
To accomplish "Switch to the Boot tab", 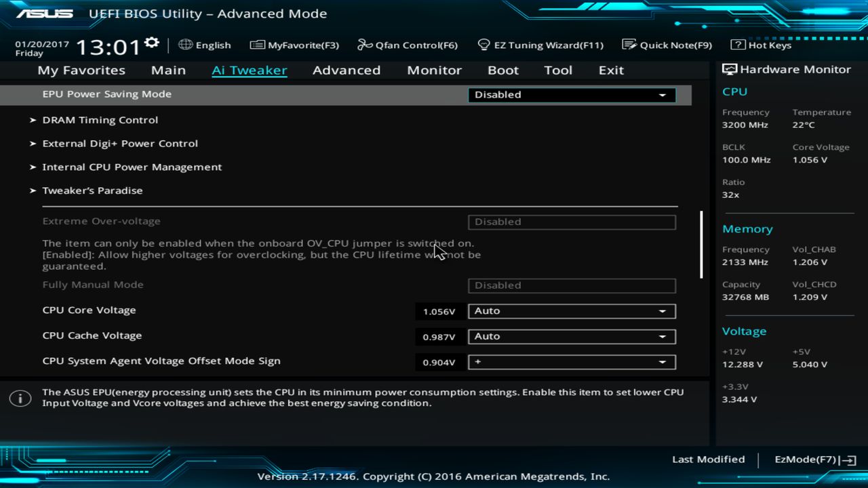I will click(502, 70).
